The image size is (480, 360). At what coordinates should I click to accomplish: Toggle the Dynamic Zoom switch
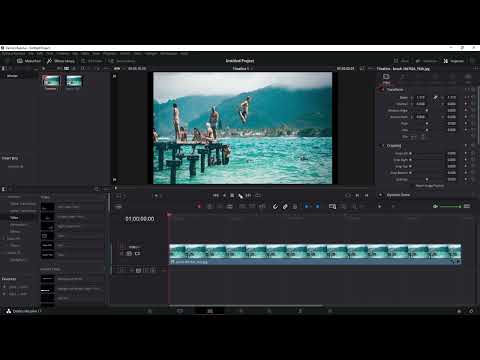(380, 195)
